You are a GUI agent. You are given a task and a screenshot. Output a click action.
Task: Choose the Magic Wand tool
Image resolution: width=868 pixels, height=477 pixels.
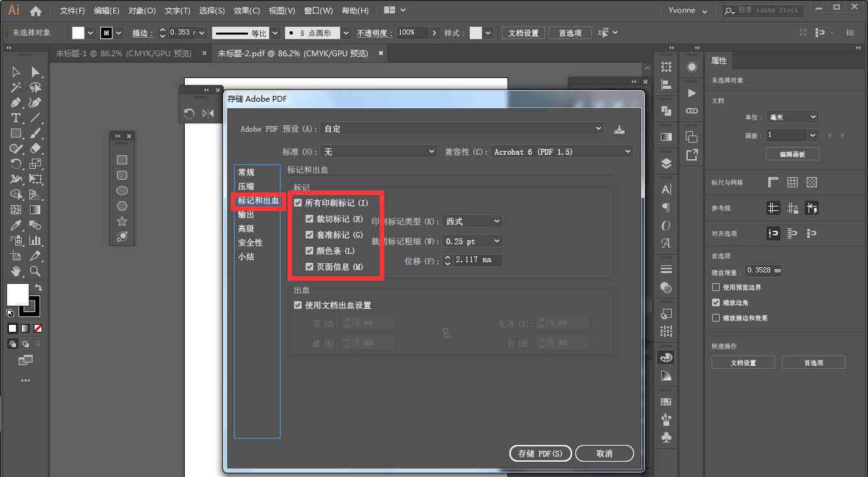pos(16,87)
